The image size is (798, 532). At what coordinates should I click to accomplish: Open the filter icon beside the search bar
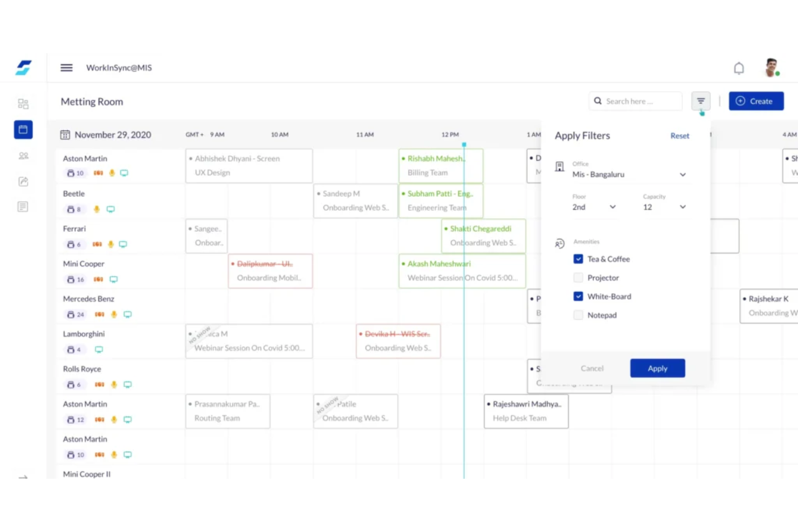(x=700, y=101)
